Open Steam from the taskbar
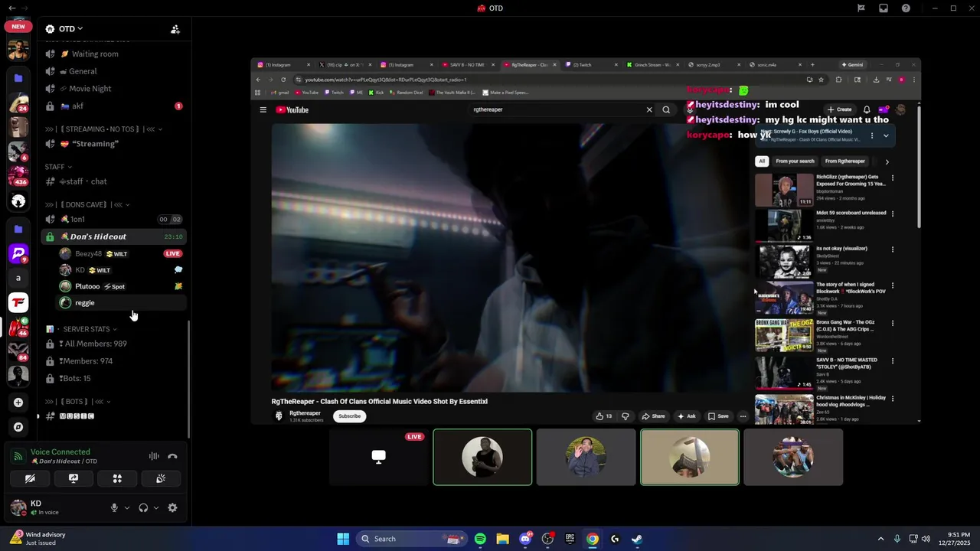 click(637, 539)
